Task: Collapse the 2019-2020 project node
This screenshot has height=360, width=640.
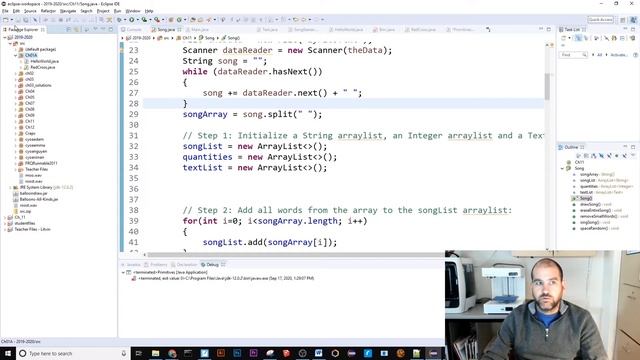Action: coord(5,37)
